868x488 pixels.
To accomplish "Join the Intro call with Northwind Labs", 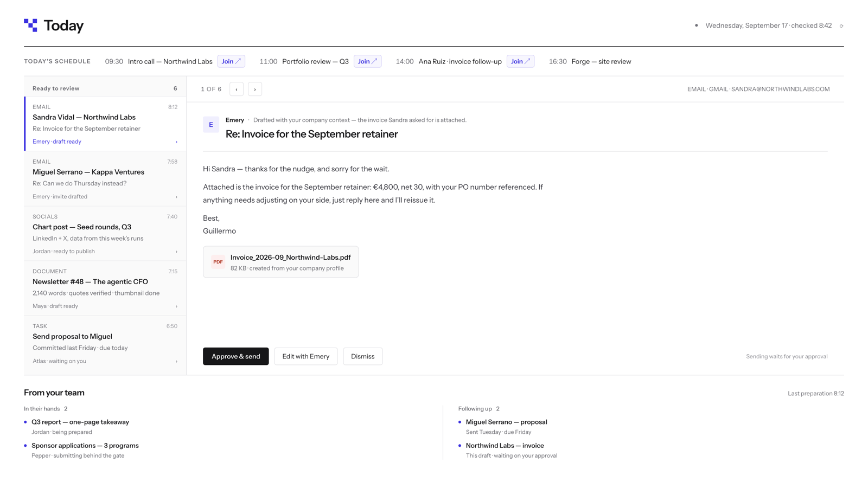I will point(231,61).
